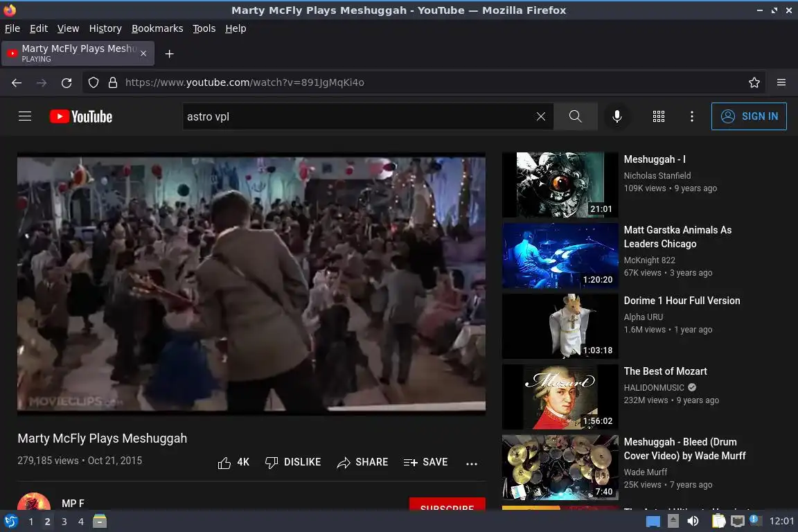Click the YouTube logo to go home
Screen dimensions: 798x532
pos(81,116)
